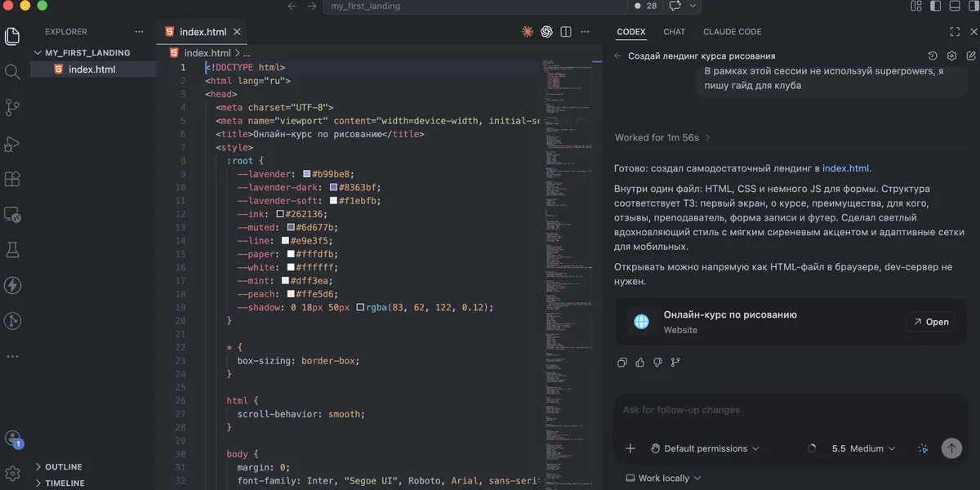The width and height of the screenshot is (980, 490).
Task: Customize layout icon in title bar
Action: (x=915, y=6)
